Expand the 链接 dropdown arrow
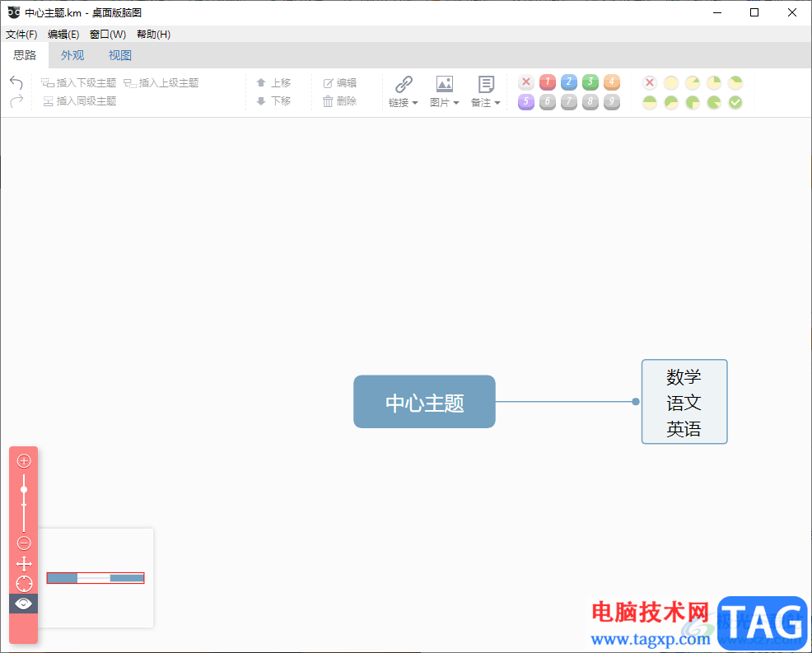The image size is (812, 653). [x=415, y=103]
